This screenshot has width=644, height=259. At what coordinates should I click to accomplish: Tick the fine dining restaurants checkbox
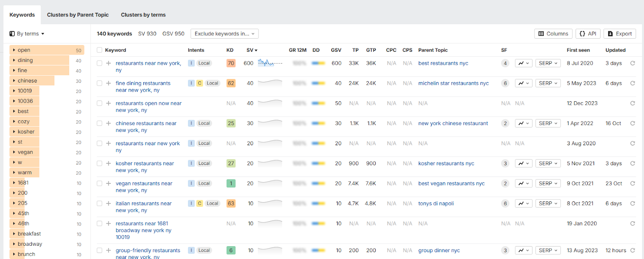point(99,83)
